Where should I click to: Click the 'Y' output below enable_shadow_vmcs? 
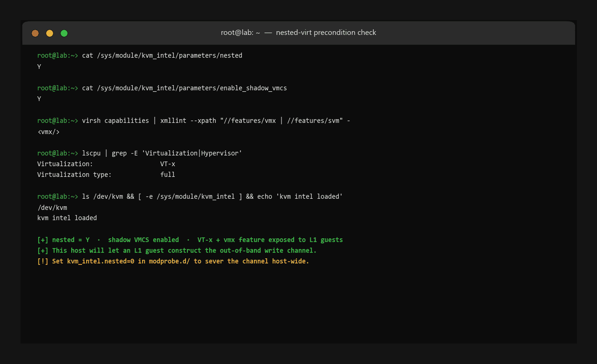point(39,99)
